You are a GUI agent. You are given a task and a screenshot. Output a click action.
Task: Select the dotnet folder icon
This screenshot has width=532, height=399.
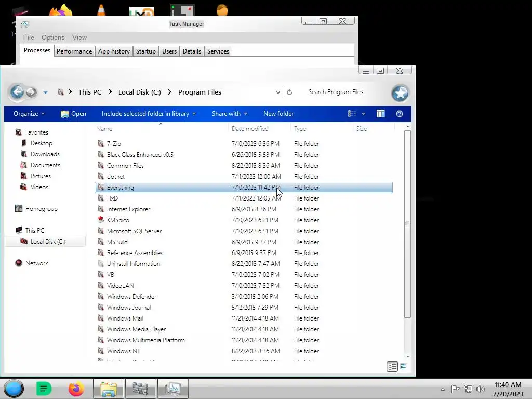101,177
